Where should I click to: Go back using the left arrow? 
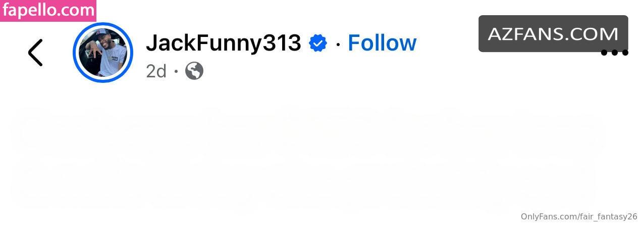coord(35,53)
